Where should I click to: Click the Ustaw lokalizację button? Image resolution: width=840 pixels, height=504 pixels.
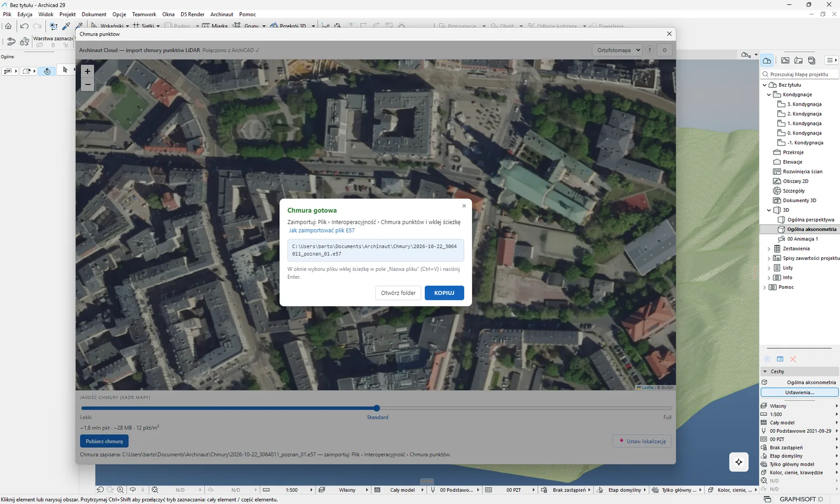[x=642, y=441]
